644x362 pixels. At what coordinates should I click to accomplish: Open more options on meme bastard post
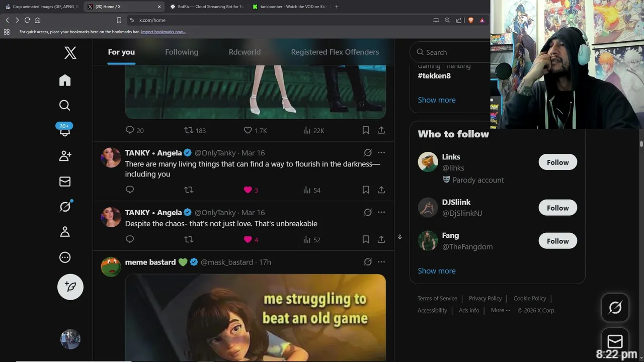[x=381, y=262]
